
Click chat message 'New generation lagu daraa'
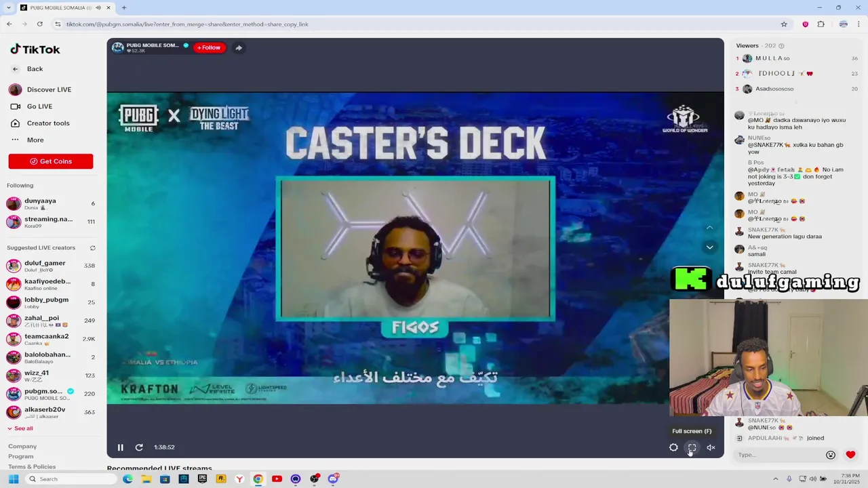click(x=785, y=237)
